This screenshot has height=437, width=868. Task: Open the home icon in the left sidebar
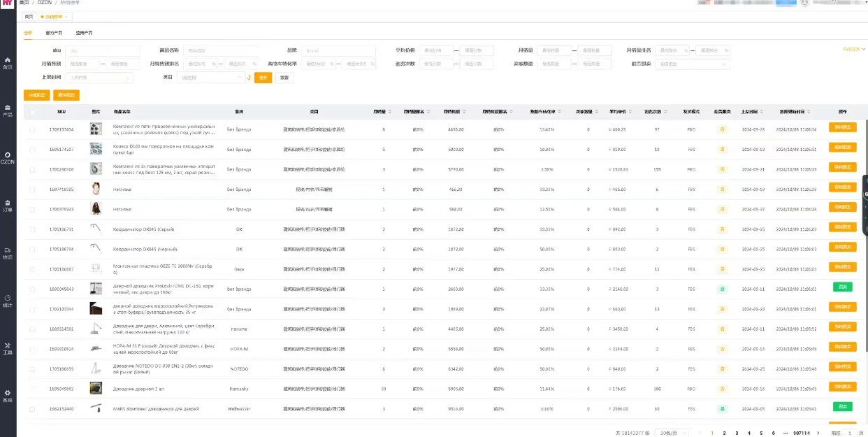coord(8,63)
